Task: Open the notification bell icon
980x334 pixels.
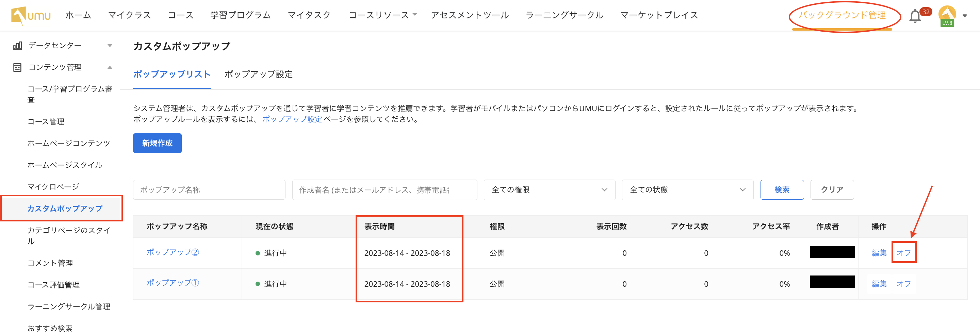Action: click(915, 16)
